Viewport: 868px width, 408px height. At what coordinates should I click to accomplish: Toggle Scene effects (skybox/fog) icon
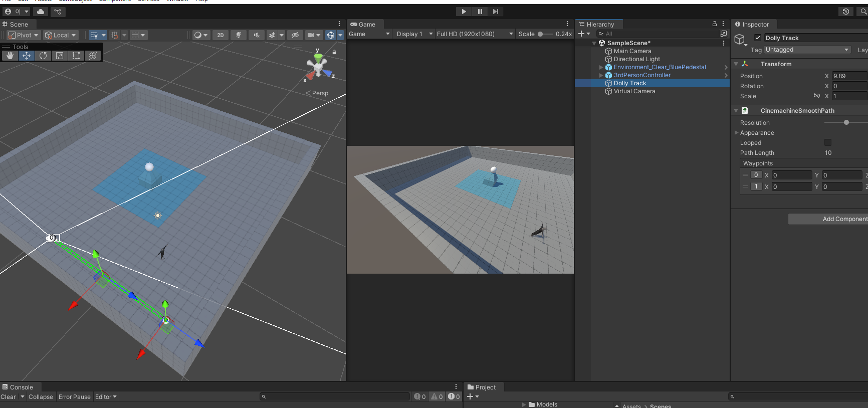click(x=272, y=35)
